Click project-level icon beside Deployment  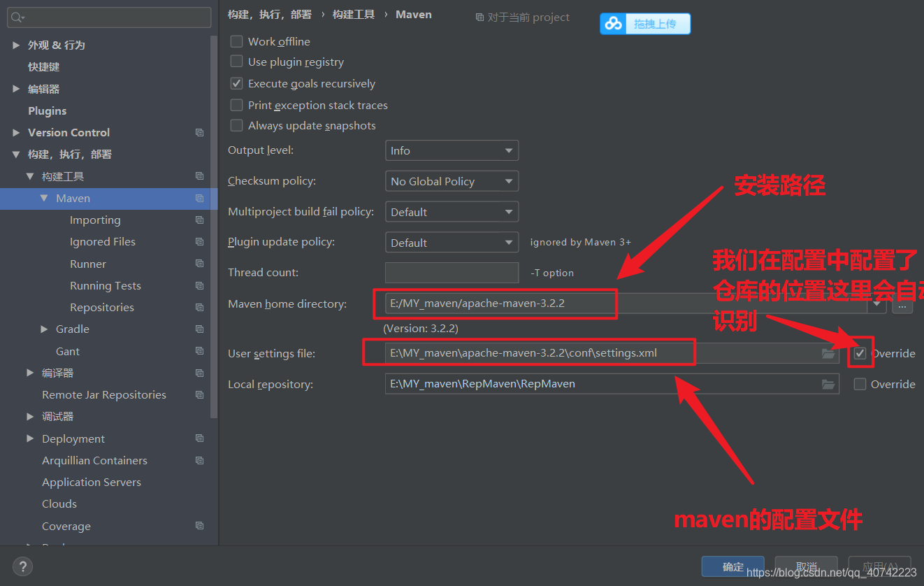click(x=200, y=438)
